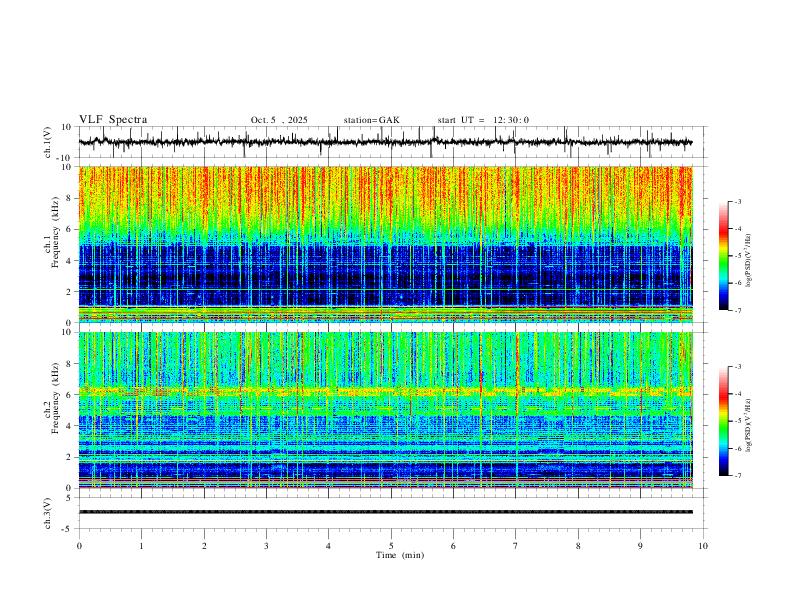
Task: Click the "ch.3(V)" axis label
Action: coord(48,513)
